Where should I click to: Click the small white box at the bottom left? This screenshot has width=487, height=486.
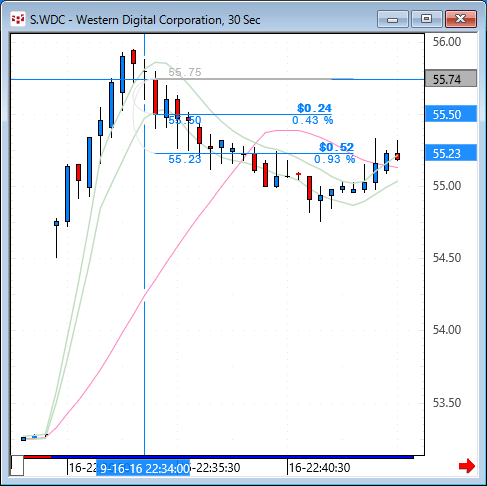(17, 465)
